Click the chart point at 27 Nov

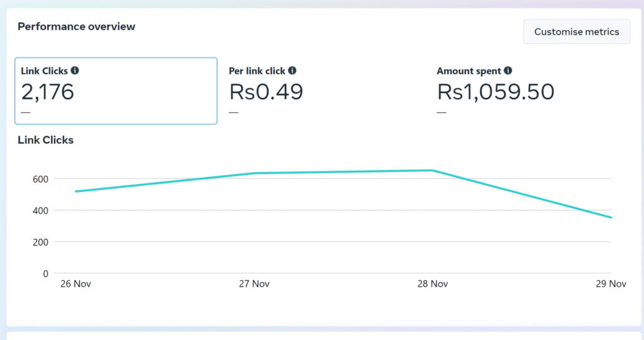click(254, 173)
